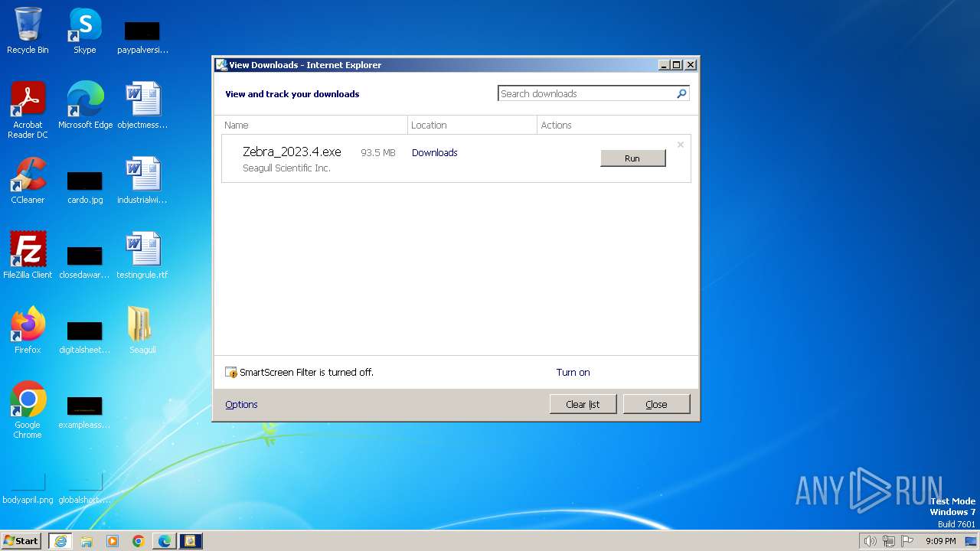Launch Edge from the taskbar
The height and width of the screenshot is (551, 980).
[165, 541]
